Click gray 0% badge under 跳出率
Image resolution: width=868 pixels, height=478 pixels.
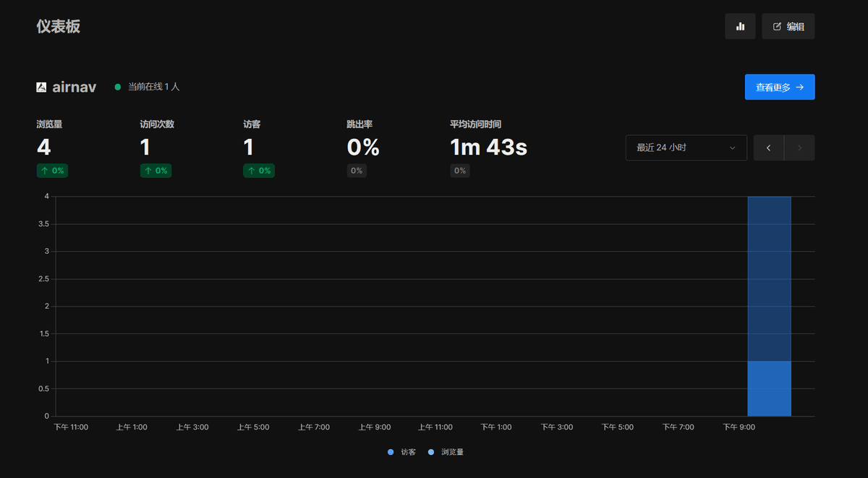click(357, 171)
